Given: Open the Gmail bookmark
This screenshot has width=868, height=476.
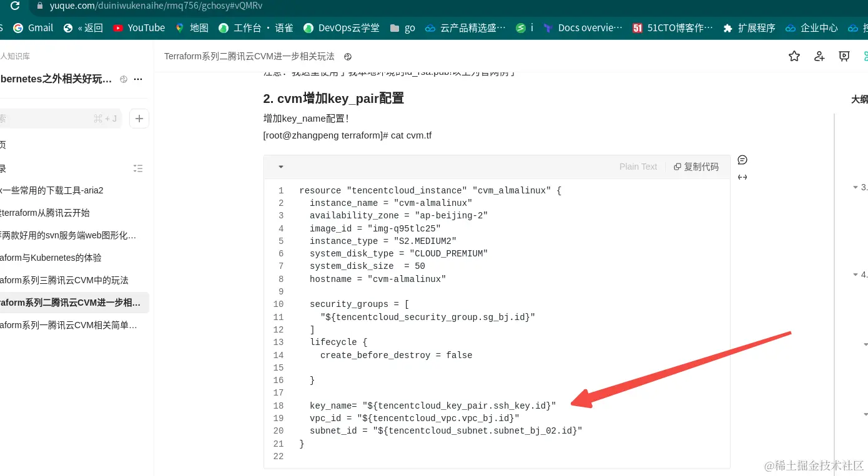Looking at the screenshot, I should click(x=34, y=27).
